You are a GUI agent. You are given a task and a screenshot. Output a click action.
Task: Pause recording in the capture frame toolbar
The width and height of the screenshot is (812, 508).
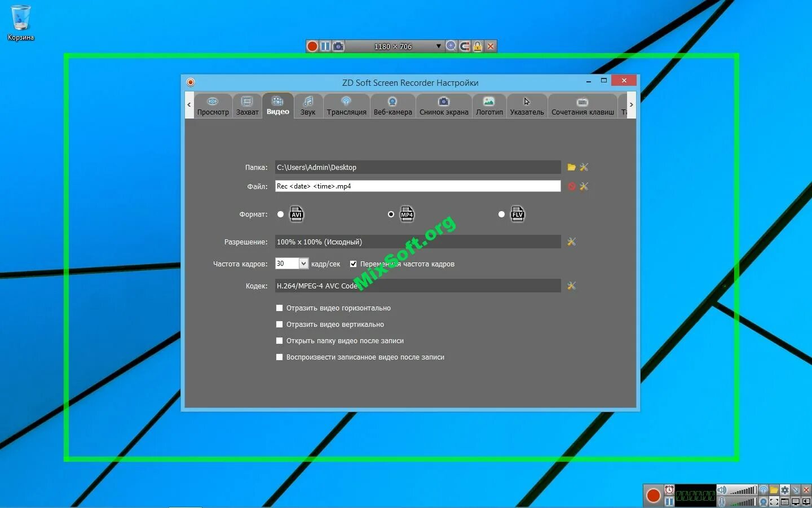click(x=325, y=46)
